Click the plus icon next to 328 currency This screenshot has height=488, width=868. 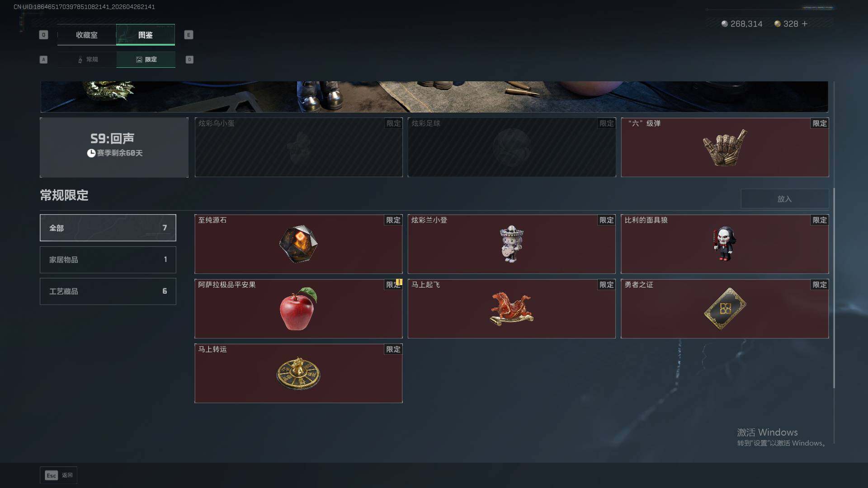pos(805,23)
